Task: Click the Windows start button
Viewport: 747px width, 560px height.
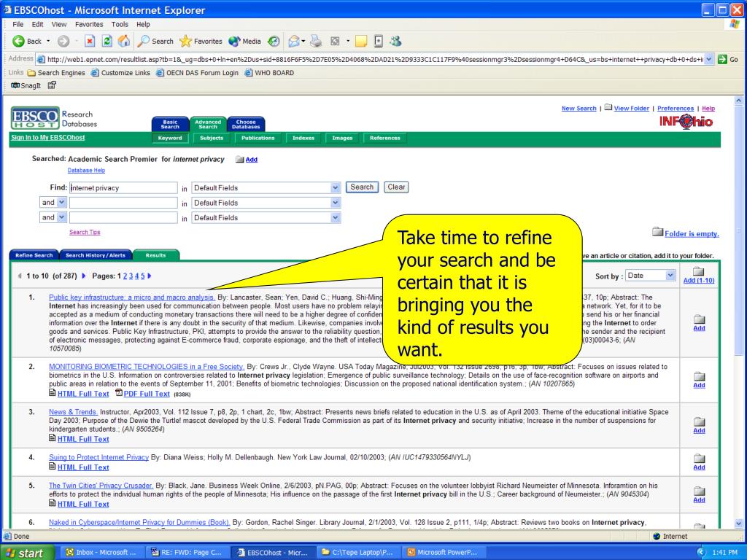Action: [x=27, y=553]
